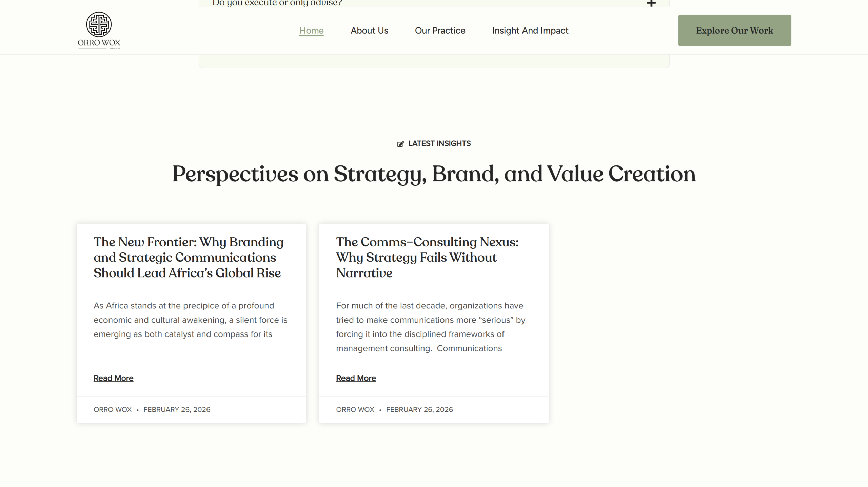
Task: Click the pencil icon beside LATEST INSIGHTS
Action: (401, 143)
